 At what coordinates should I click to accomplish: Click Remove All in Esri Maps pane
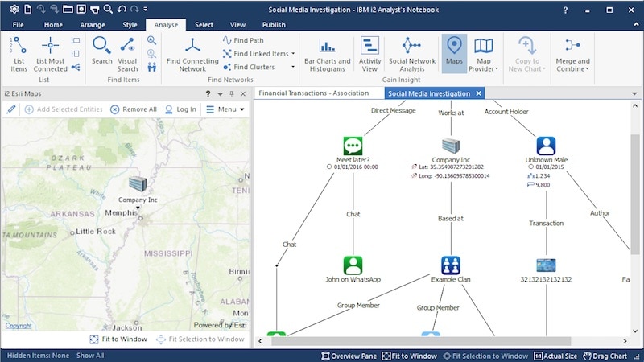pyautogui.click(x=134, y=109)
